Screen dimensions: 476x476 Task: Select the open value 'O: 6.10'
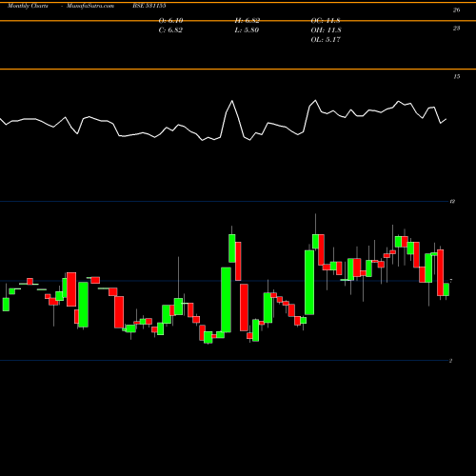tap(170, 21)
